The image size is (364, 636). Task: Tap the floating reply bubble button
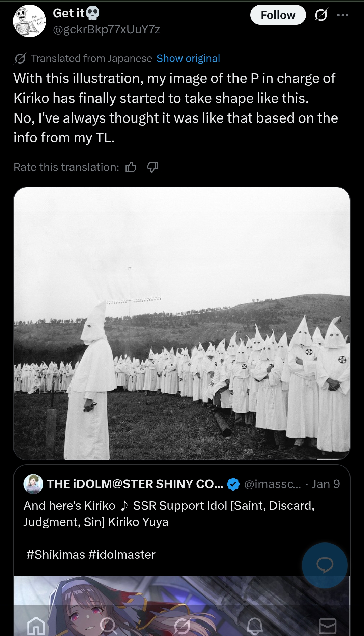pyautogui.click(x=325, y=565)
